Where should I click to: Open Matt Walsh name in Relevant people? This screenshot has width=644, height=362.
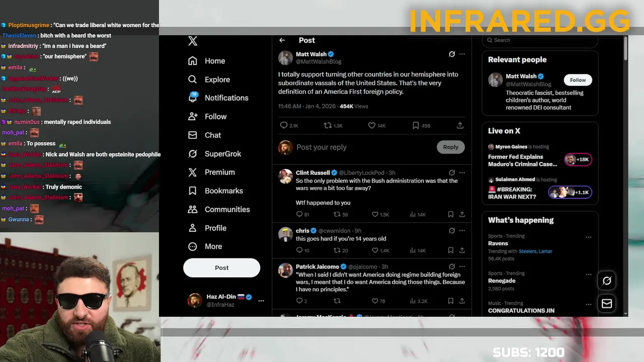[x=521, y=76]
